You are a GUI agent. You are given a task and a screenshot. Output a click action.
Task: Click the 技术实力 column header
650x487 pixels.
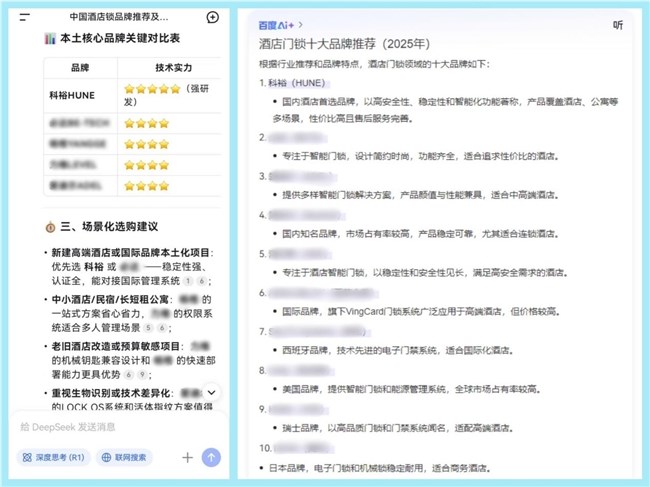pos(173,68)
